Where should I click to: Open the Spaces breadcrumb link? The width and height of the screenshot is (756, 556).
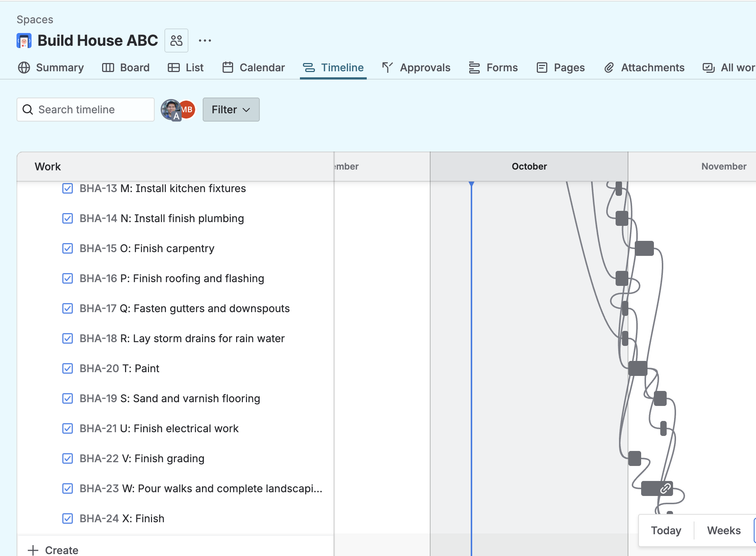pyautogui.click(x=35, y=20)
